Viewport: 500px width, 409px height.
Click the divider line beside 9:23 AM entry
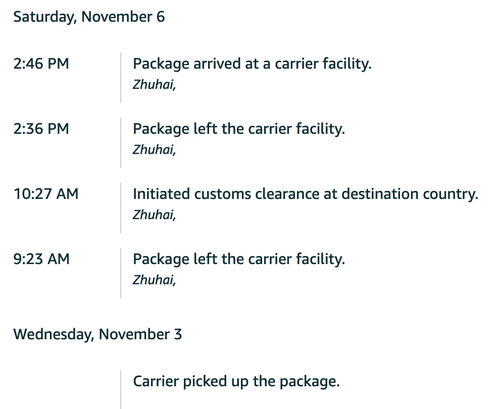120,273
